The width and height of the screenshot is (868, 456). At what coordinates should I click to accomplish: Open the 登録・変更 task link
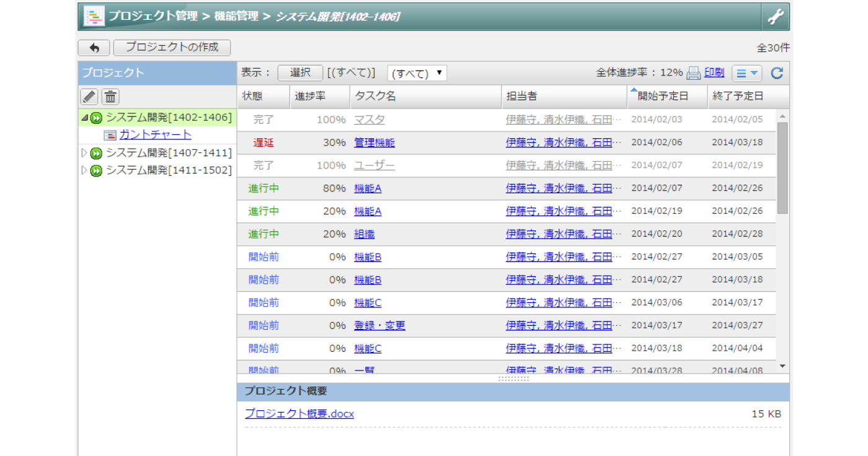coord(379,325)
